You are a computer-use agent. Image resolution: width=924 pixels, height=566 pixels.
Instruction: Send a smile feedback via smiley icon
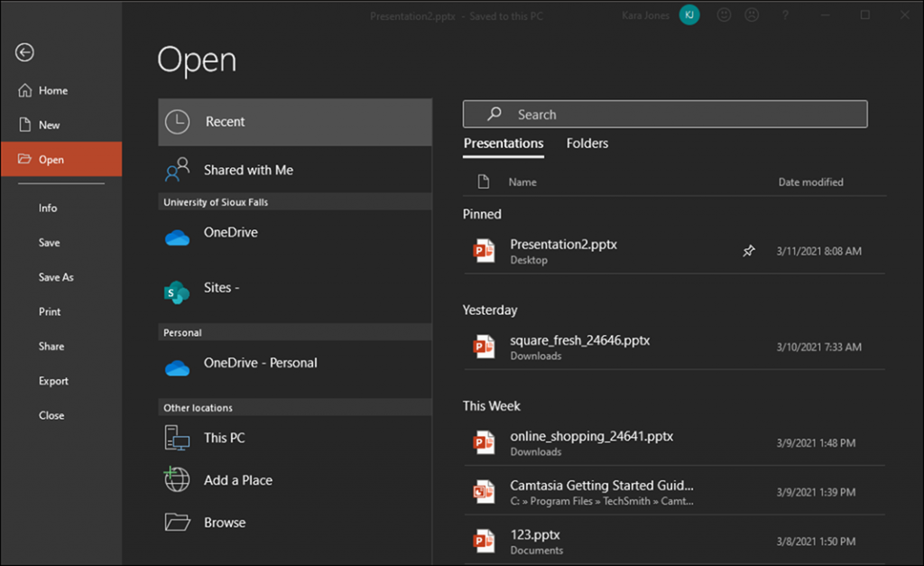pyautogui.click(x=724, y=15)
